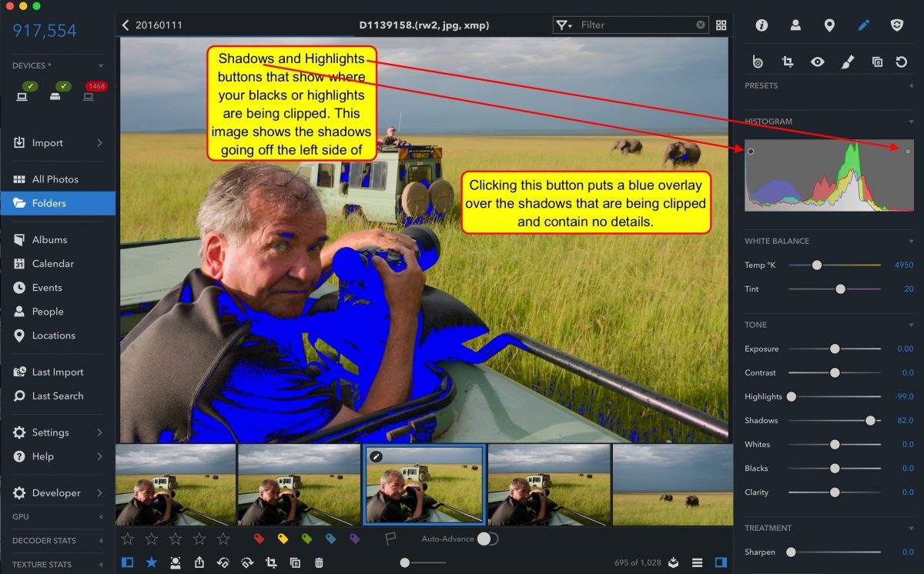Screen dimensions: 924x574
Task: Toggle the left sidebar panel button
Action: 127,562
